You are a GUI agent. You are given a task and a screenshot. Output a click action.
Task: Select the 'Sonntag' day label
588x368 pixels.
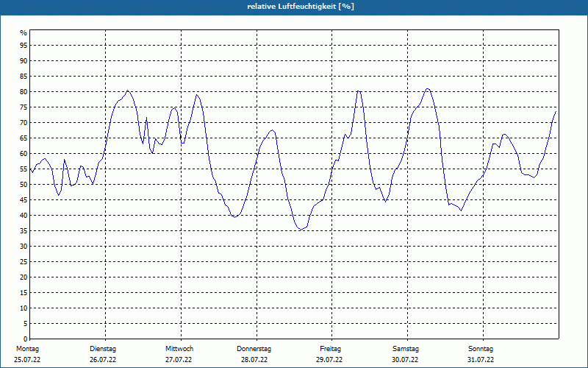point(481,349)
